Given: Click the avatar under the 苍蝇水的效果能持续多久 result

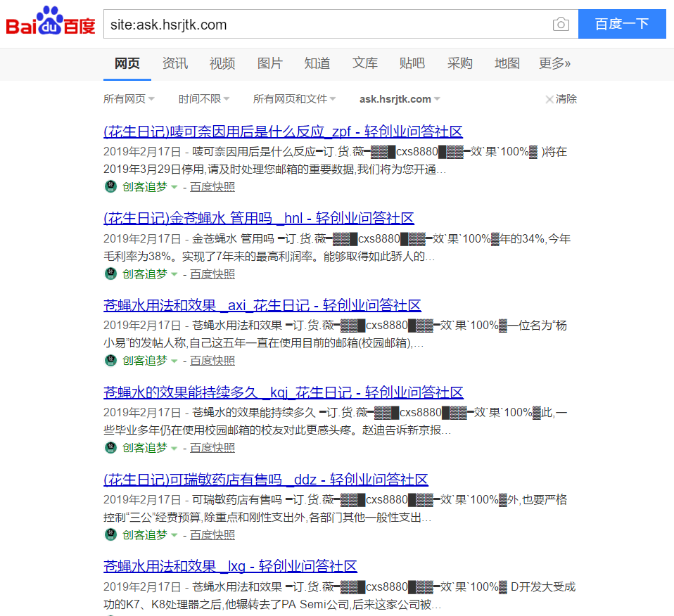Looking at the screenshot, I should click(x=110, y=447).
